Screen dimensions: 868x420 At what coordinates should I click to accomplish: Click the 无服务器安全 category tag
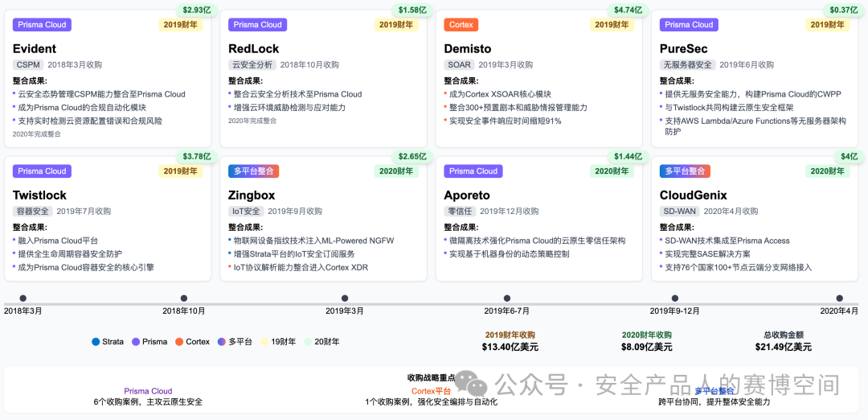[x=687, y=65]
